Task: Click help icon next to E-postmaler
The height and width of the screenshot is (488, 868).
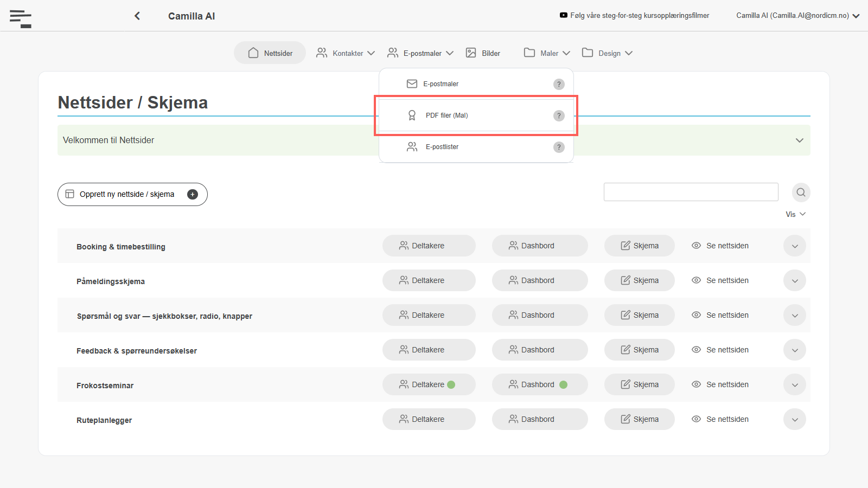Action: (559, 84)
